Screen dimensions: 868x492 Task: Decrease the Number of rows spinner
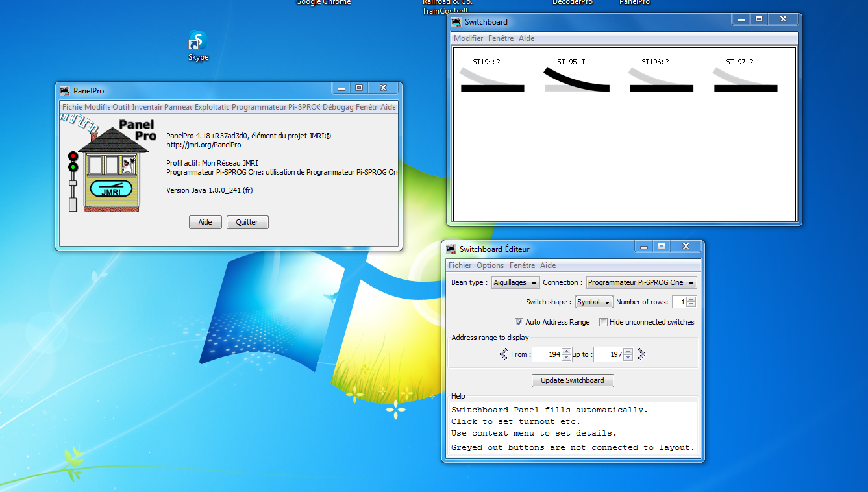coord(691,305)
